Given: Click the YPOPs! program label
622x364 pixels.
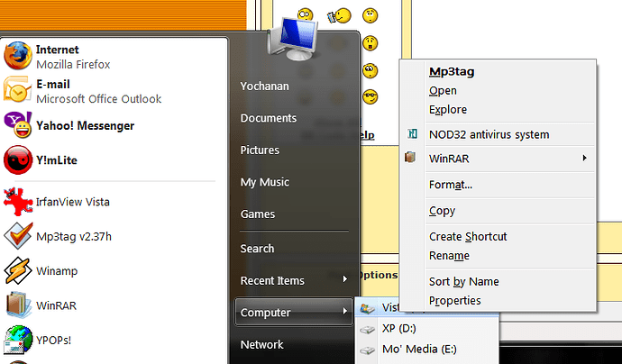Looking at the screenshot, I should pyautogui.click(x=53, y=341).
